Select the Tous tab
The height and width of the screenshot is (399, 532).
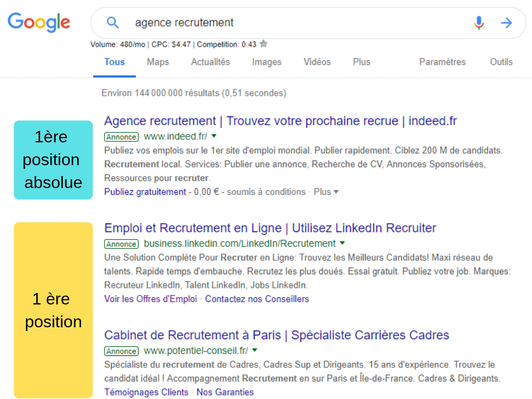point(114,62)
